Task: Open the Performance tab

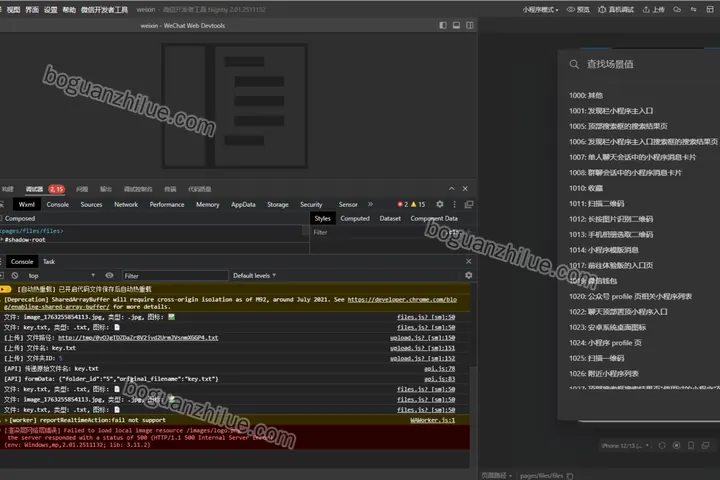Action: [167, 204]
